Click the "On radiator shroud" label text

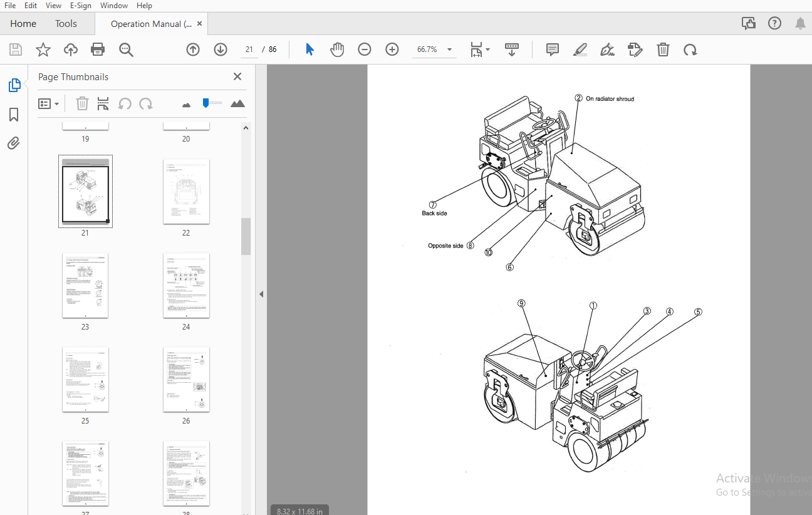[x=610, y=99]
